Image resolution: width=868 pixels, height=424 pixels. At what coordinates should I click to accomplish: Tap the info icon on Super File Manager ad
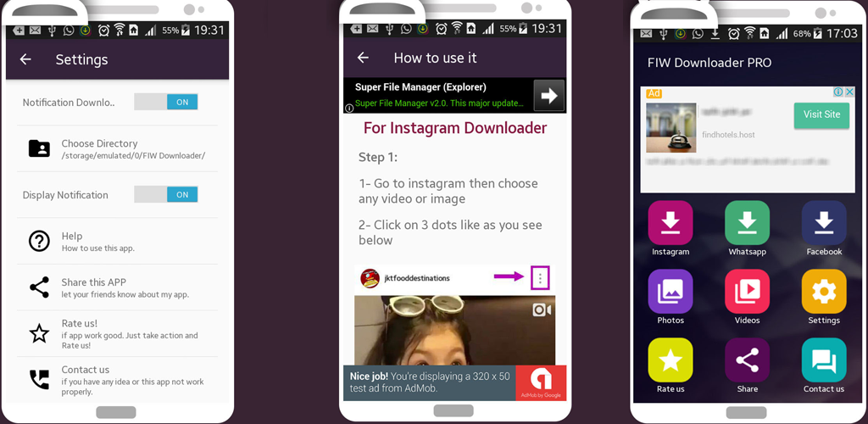tap(349, 109)
